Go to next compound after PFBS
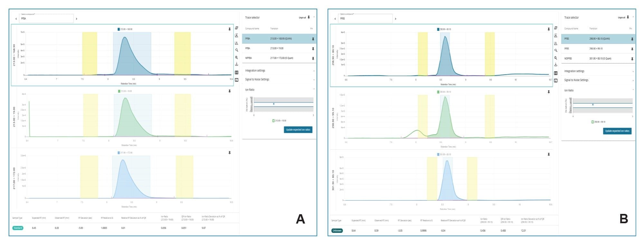The width and height of the screenshot is (644, 248). [396, 19]
